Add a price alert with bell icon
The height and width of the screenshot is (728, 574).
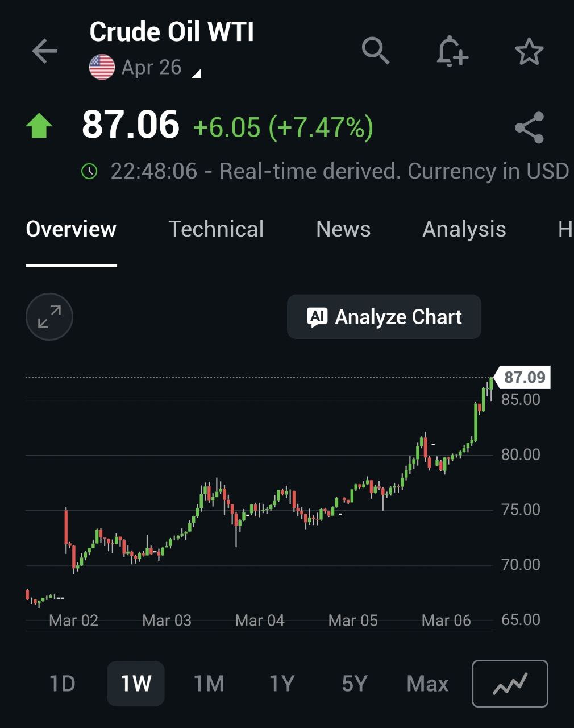452,51
